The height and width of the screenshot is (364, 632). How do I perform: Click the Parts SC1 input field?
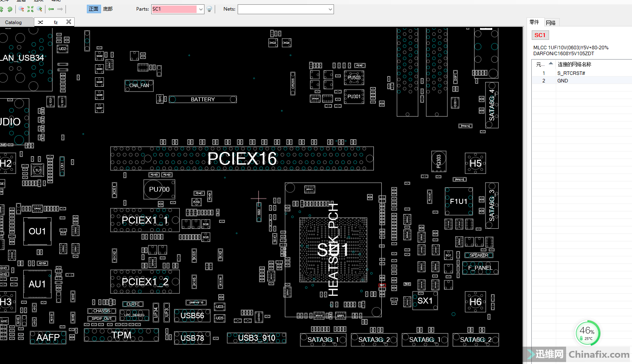pyautogui.click(x=174, y=9)
